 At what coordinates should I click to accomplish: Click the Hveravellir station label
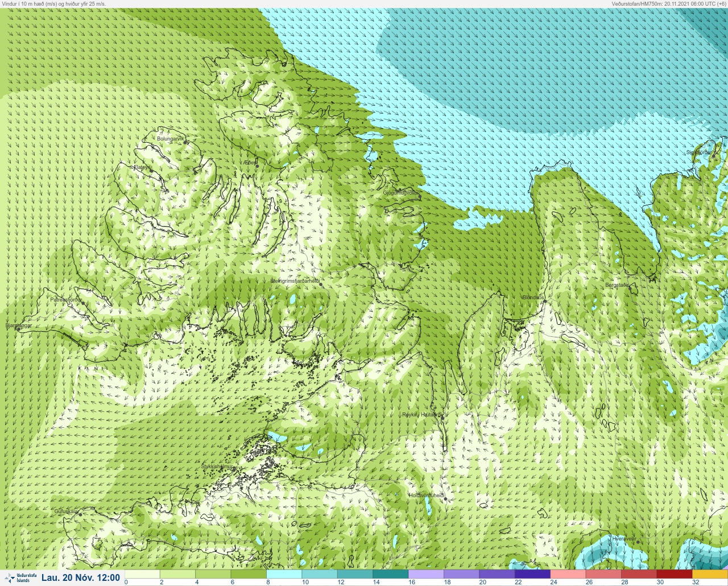click(x=623, y=538)
